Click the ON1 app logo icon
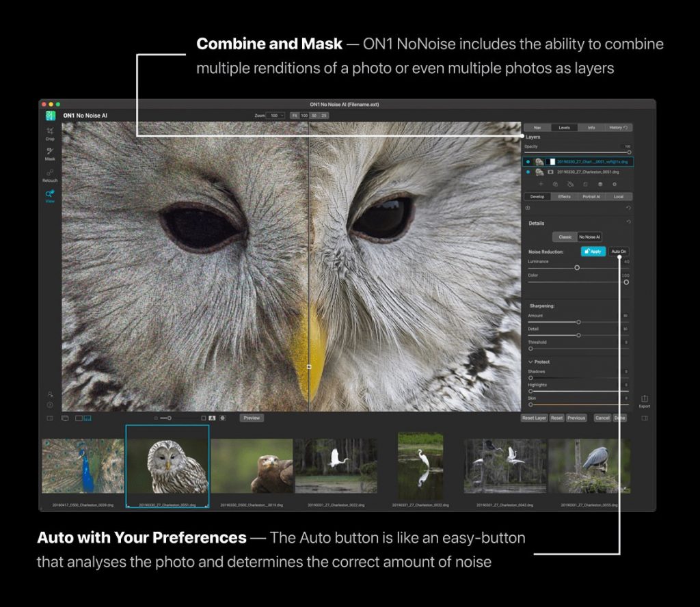This screenshot has width=700, height=607. tap(51, 116)
